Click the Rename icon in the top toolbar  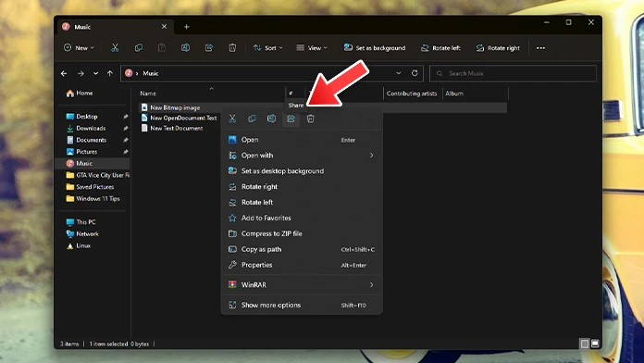pos(185,48)
